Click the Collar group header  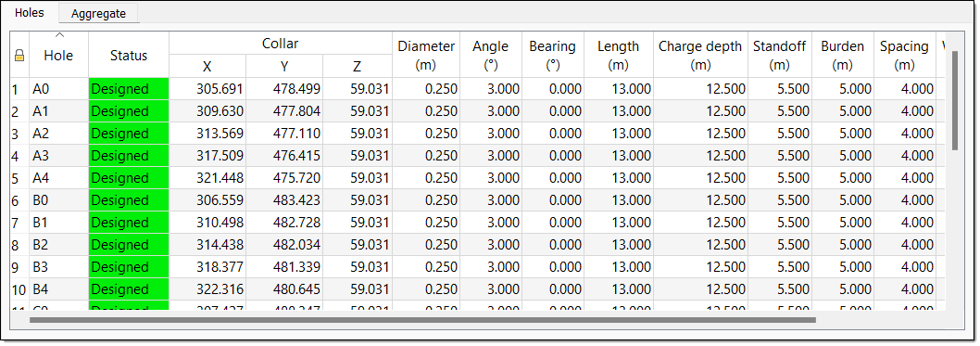pyautogui.click(x=280, y=44)
